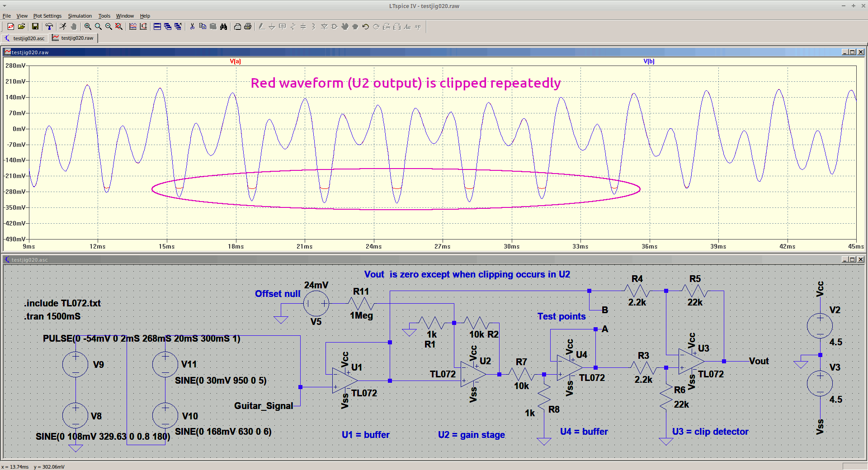Click the Undo arrow icon
The image size is (868, 470).
click(366, 27)
